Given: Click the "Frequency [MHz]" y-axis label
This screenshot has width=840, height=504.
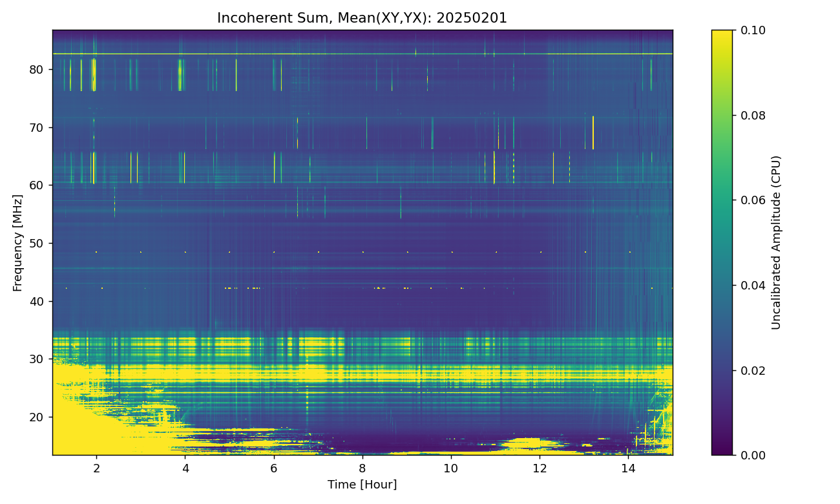Looking at the screenshot, I should [17, 242].
